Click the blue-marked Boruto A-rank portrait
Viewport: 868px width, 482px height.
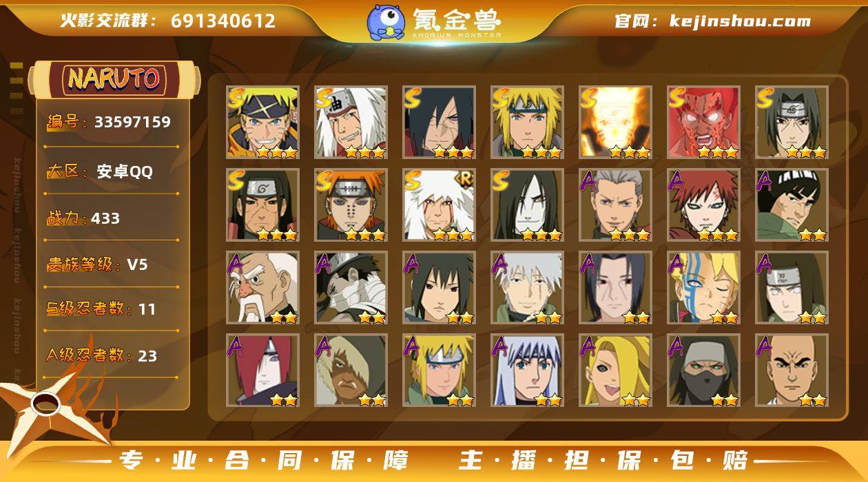click(x=703, y=287)
